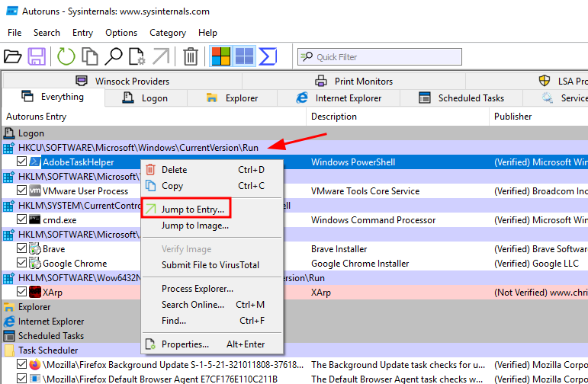Screen dimensions: 588x384
Task: Click the Autoruns app icon in title bar
Action: [12, 11]
